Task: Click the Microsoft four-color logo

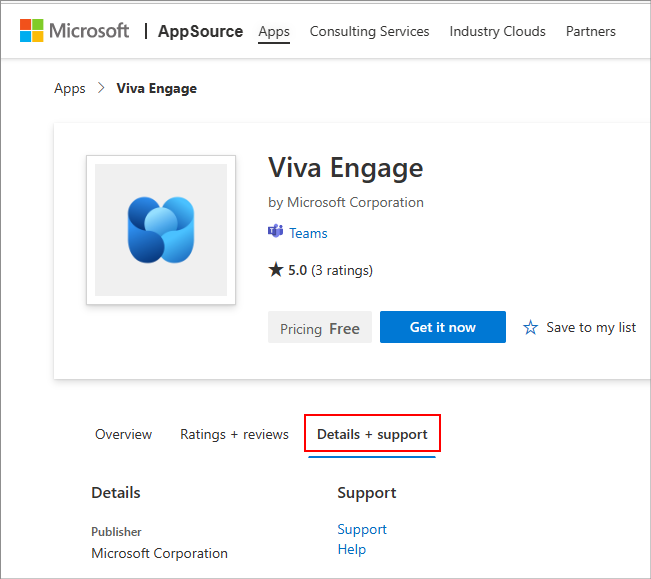Action: click(32, 31)
